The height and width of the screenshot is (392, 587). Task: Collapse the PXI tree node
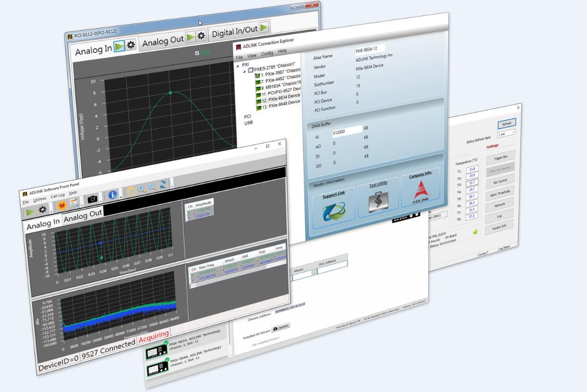click(x=237, y=66)
